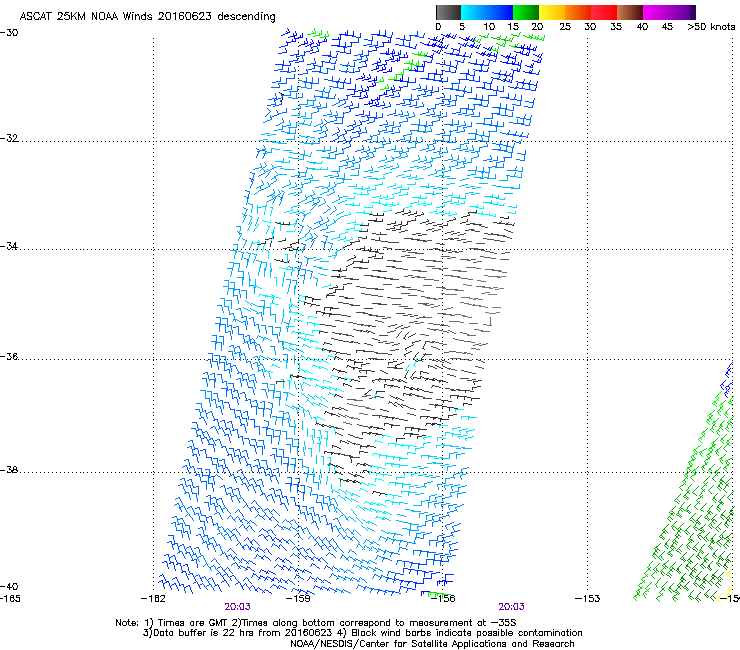The height and width of the screenshot is (650, 740).
Task: Click the '45' legend scale label
Action: pos(667,27)
